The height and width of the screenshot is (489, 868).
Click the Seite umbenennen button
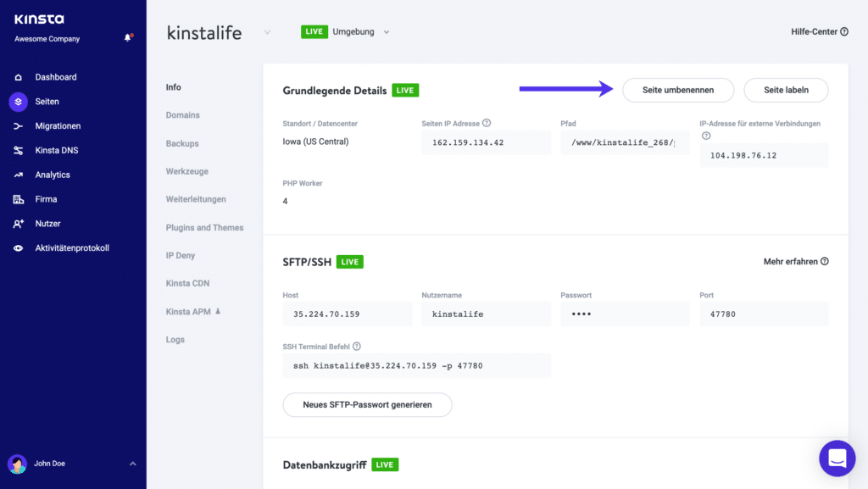pyautogui.click(x=677, y=90)
